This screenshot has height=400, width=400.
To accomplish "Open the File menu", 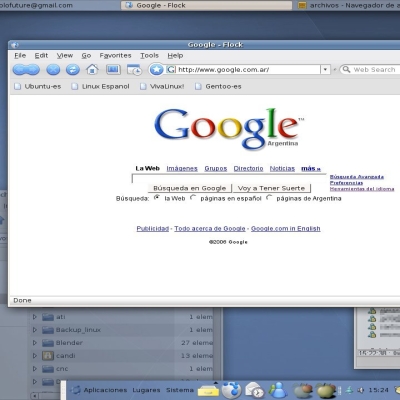I will click(x=20, y=55).
